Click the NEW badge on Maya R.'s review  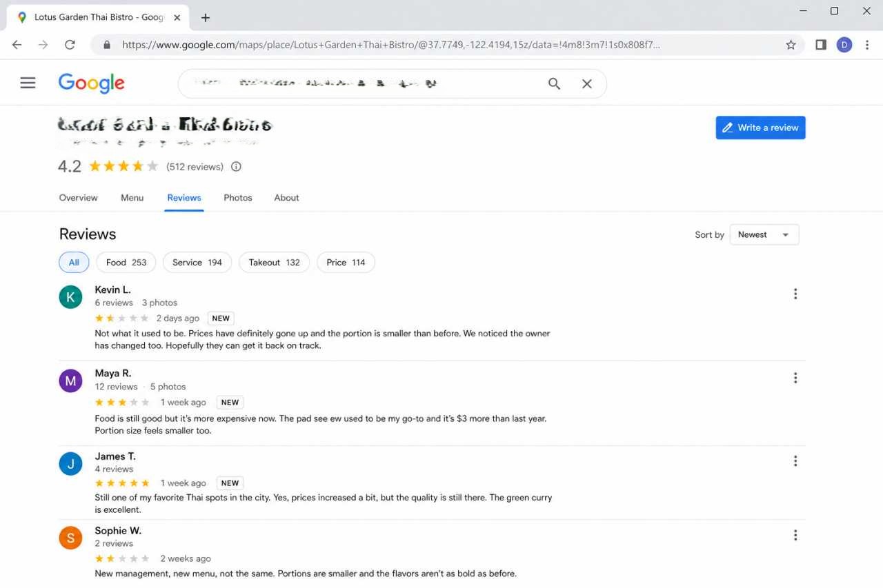(x=230, y=403)
